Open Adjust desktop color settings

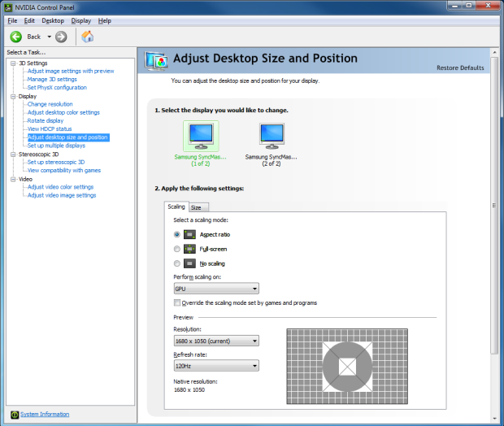point(63,112)
